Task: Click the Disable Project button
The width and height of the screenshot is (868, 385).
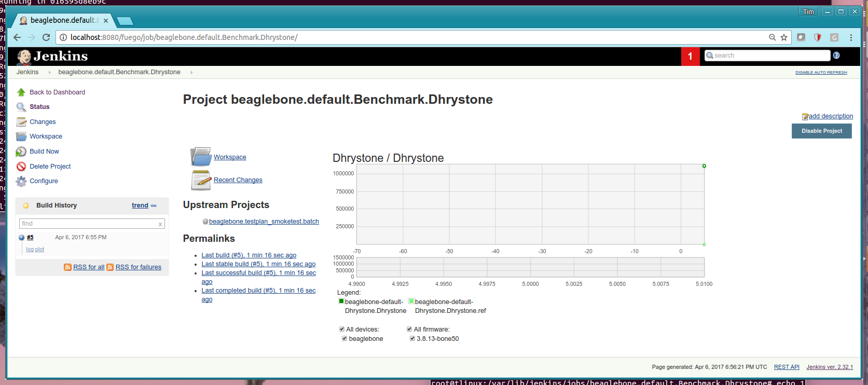Action: pos(821,131)
